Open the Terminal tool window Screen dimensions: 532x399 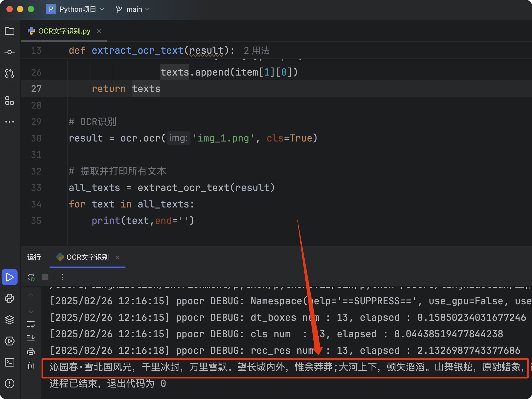pos(10,362)
